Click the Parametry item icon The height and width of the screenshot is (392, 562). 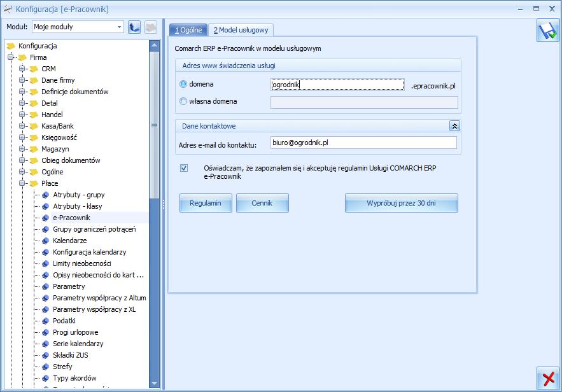click(46, 286)
